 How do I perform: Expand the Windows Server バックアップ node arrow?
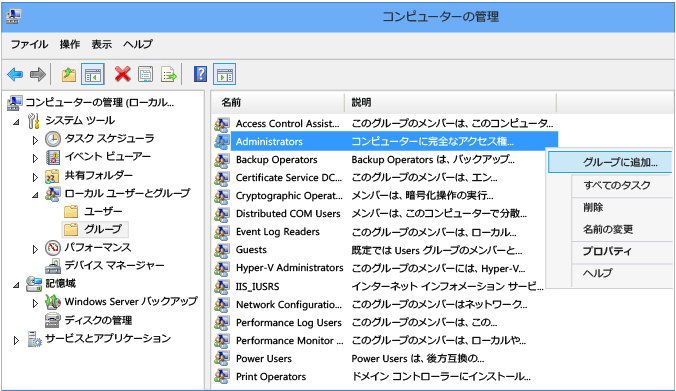pyautogui.click(x=35, y=303)
